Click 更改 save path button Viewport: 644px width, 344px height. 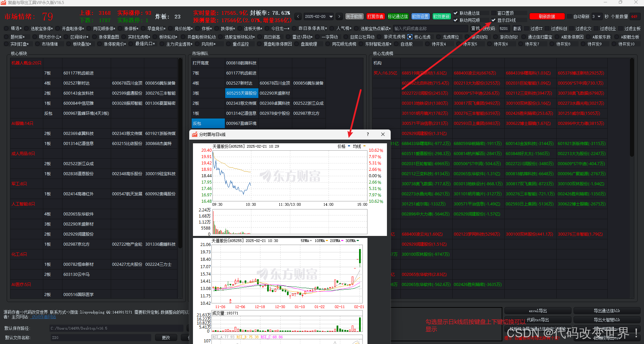coord(166,338)
